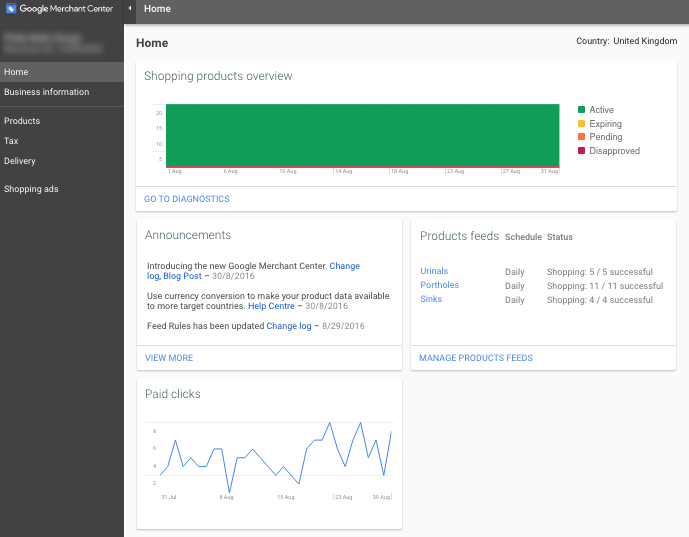Open the Sinks product feed
The width and height of the screenshot is (689, 537).
click(431, 300)
